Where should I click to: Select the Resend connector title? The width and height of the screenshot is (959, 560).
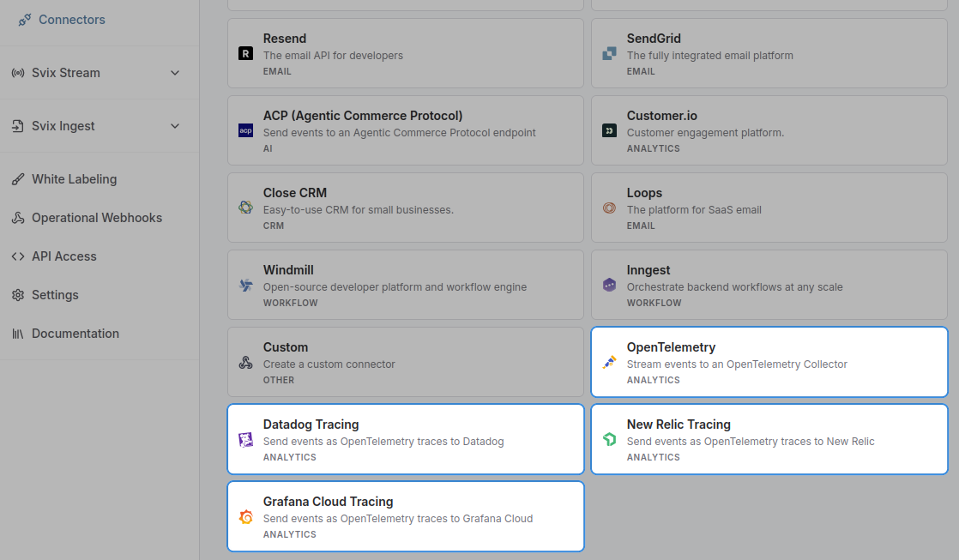coord(285,39)
